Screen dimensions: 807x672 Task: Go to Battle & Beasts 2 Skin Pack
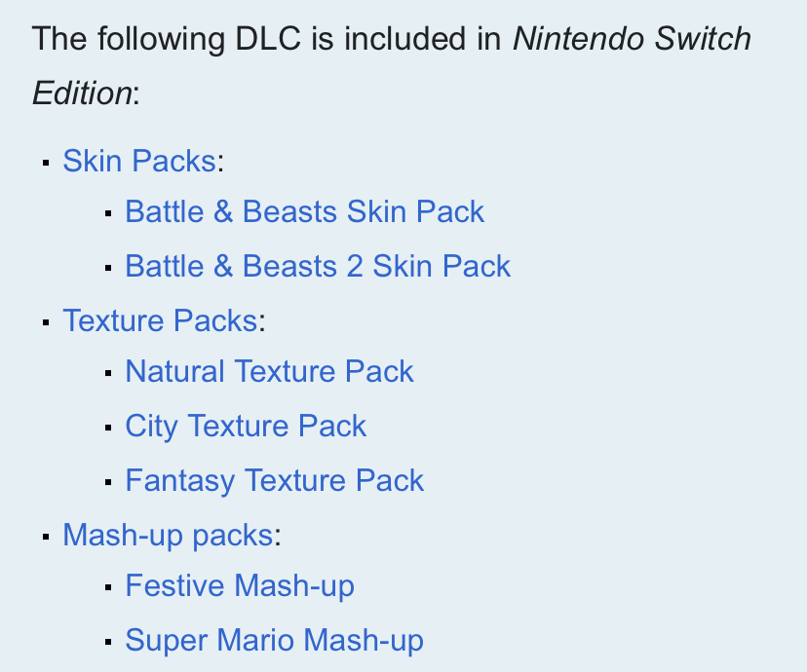point(318,267)
